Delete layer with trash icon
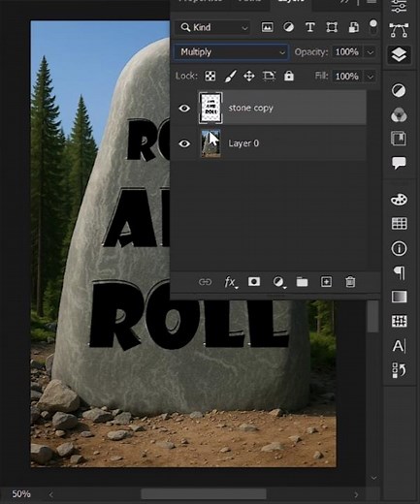The height and width of the screenshot is (504, 420). point(350,282)
